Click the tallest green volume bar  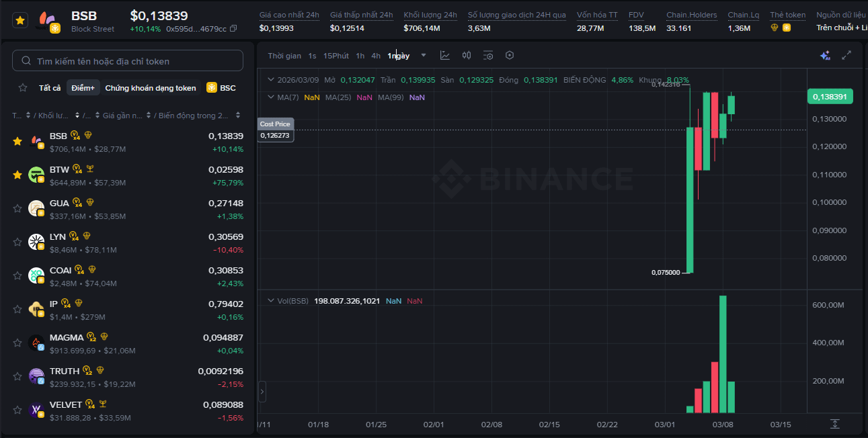pos(723,354)
